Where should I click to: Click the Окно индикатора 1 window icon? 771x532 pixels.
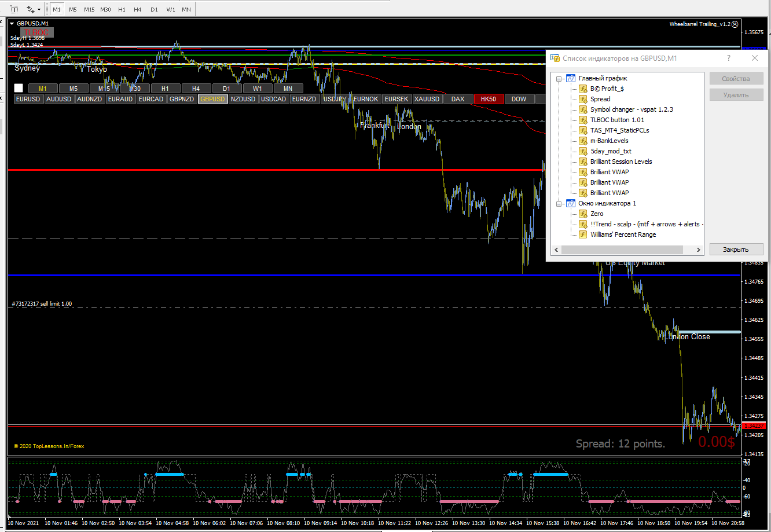point(570,203)
